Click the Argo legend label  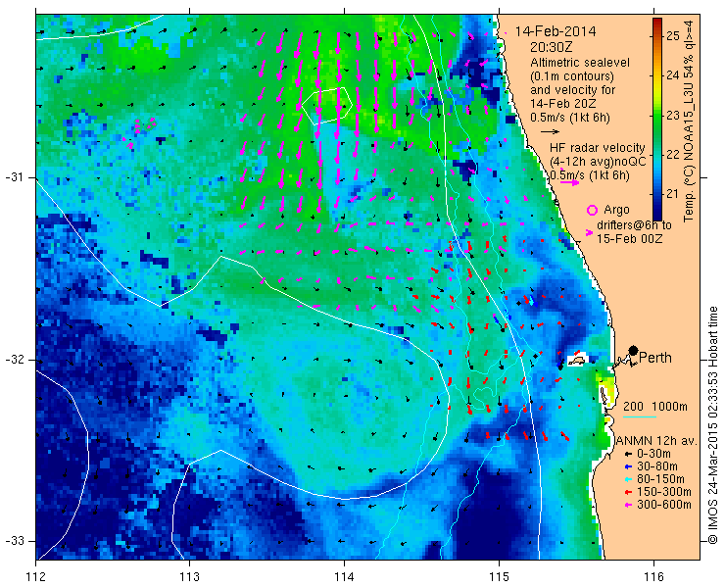pyautogui.click(x=616, y=210)
